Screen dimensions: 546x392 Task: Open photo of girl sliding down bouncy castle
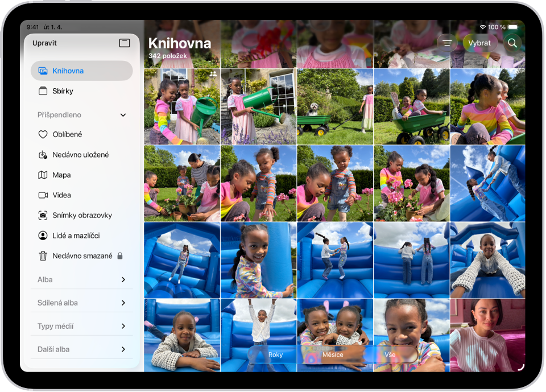pos(487,183)
